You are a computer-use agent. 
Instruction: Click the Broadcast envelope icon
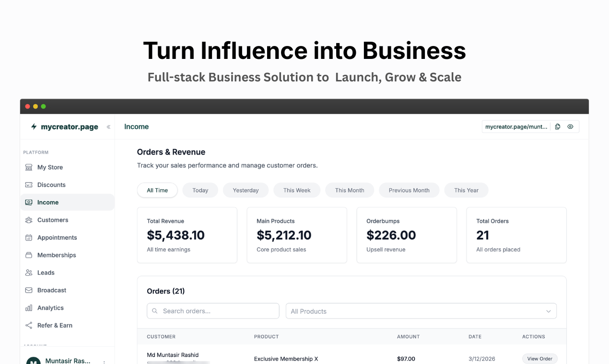(29, 290)
